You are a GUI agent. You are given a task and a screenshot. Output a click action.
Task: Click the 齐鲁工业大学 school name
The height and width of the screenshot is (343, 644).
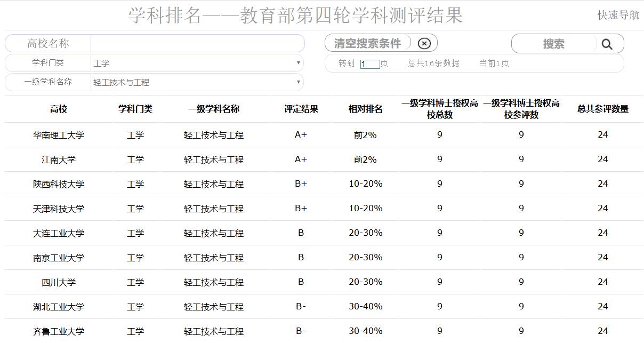click(x=59, y=332)
